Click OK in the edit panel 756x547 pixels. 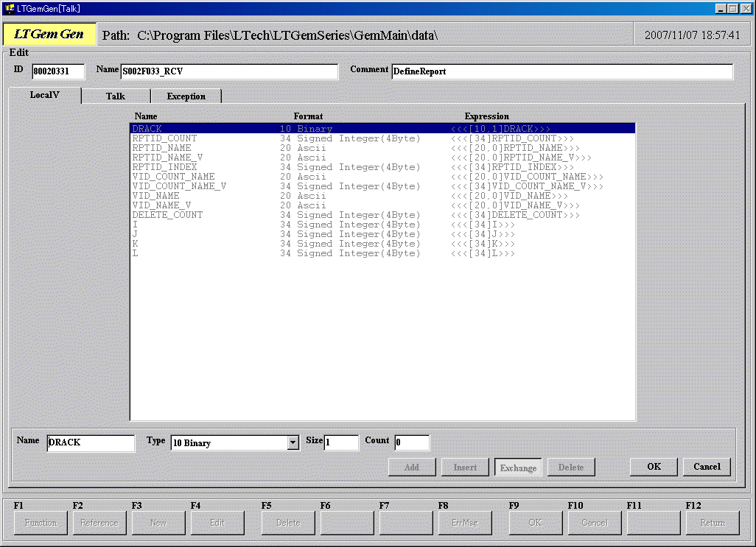(x=654, y=467)
